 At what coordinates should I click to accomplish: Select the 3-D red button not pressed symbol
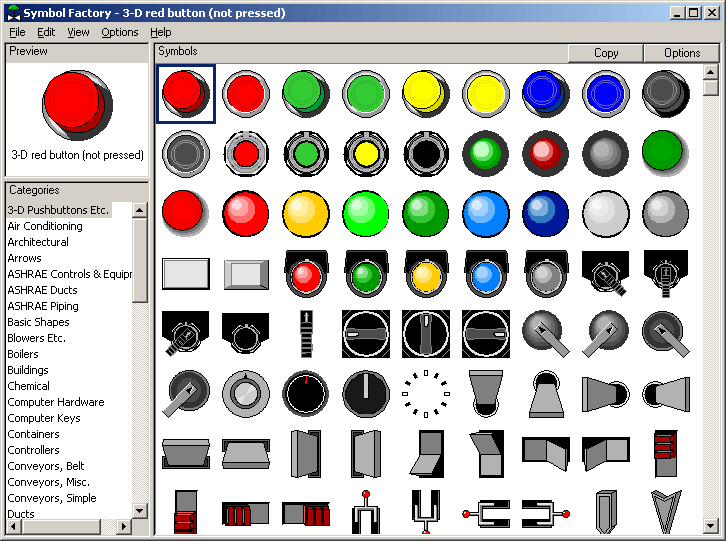[186, 94]
